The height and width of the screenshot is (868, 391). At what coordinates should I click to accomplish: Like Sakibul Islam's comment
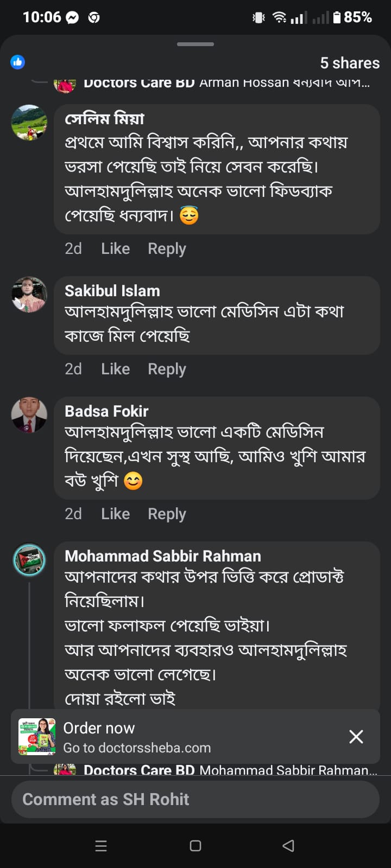pos(115,369)
